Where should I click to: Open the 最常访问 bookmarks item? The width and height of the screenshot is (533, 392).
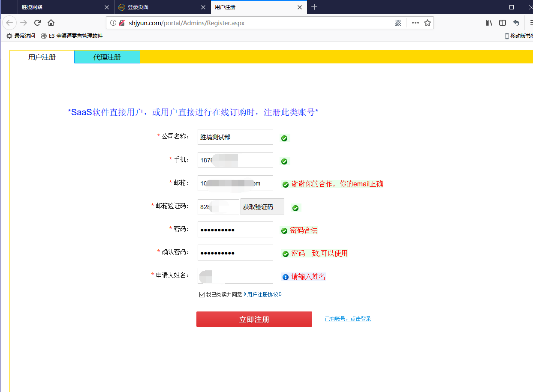click(21, 36)
